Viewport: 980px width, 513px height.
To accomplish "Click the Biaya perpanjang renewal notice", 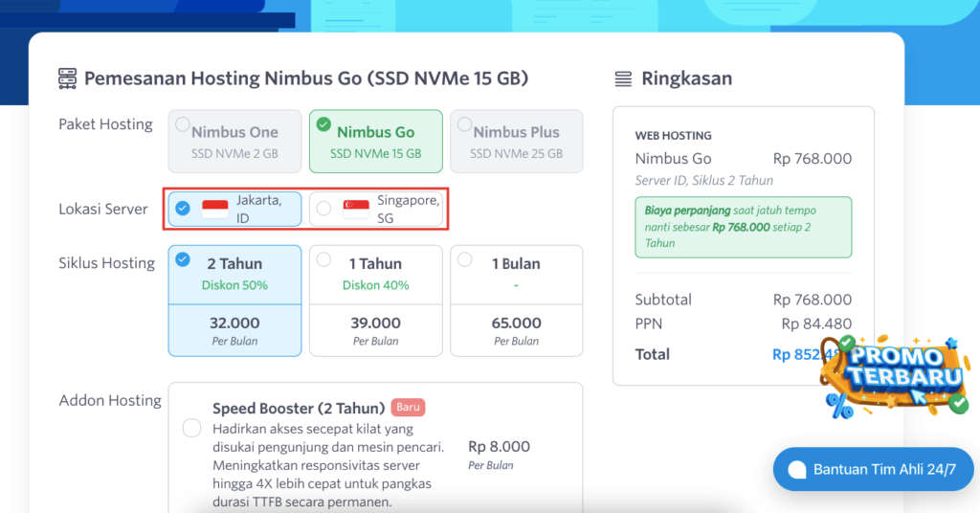I will (x=743, y=227).
